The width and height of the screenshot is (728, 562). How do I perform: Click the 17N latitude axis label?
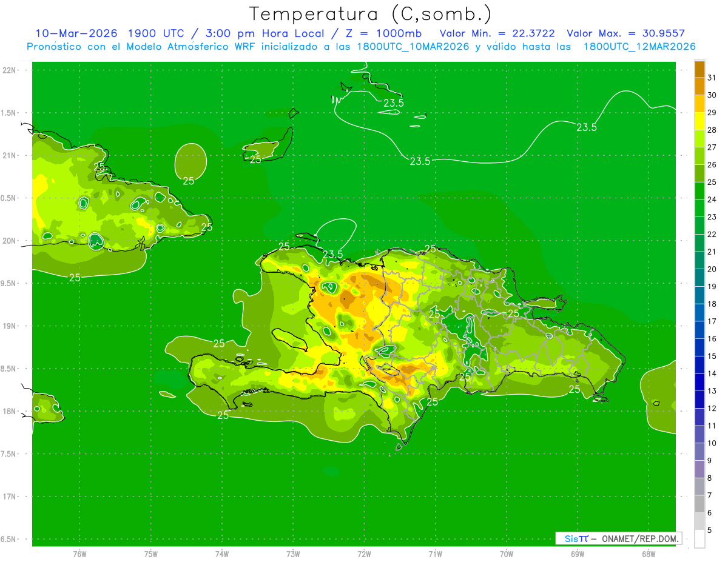[x=10, y=497]
